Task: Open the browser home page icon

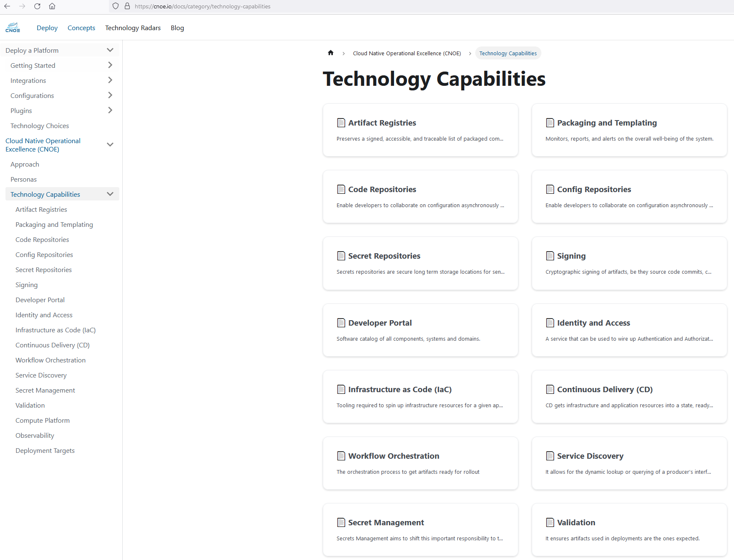Action: 52,6
